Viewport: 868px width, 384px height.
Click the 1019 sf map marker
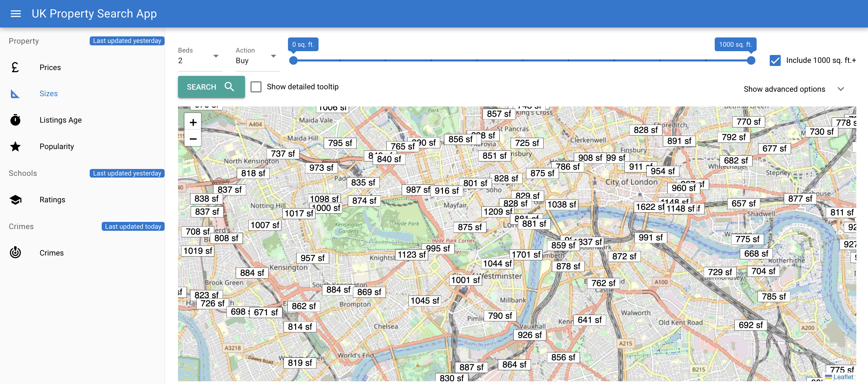[x=198, y=251]
